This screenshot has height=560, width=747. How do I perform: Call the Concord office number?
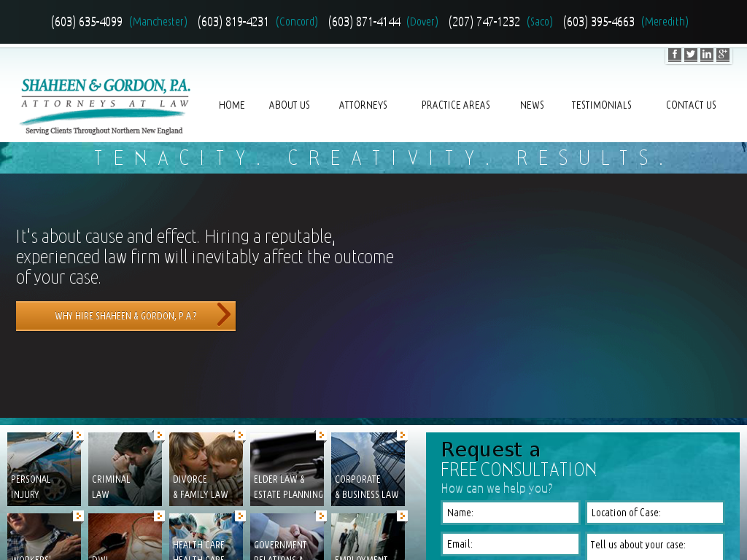233,22
